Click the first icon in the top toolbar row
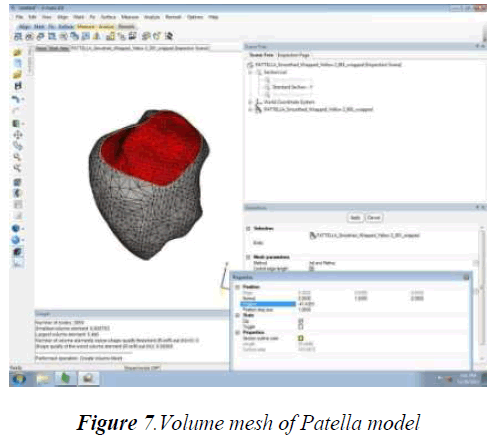Viewport: 492px width, 438px height. (x=18, y=36)
